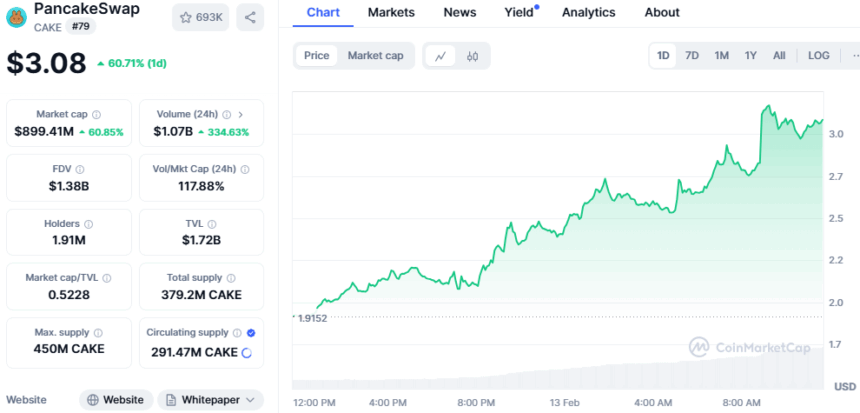Expand Volume (24h) details chevron
Image resolution: width=860 pixels, height=413 pixels.
pos(241,115)
